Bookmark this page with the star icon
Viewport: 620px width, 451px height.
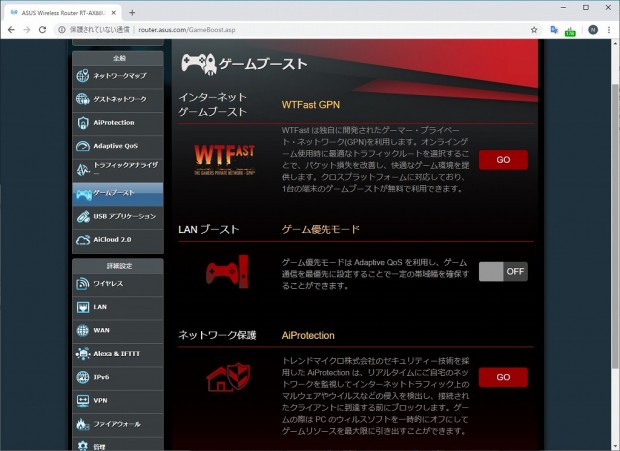click(x=534, y=30)
